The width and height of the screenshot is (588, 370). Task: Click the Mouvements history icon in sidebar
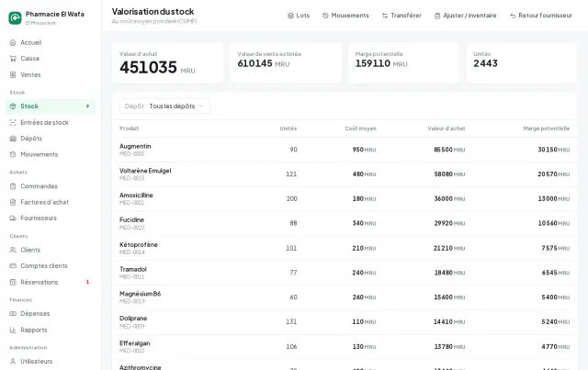[x=13, y=154]
